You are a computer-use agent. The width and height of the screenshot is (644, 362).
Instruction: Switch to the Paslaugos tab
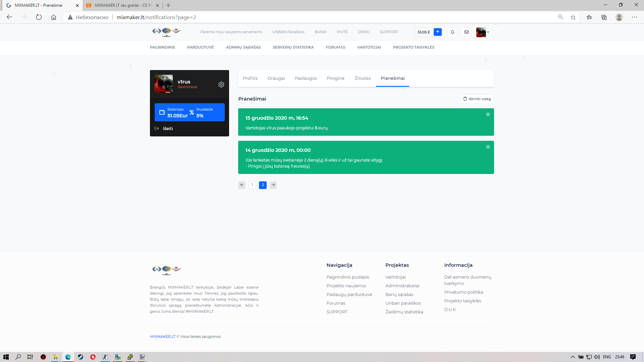click(306, 78)
